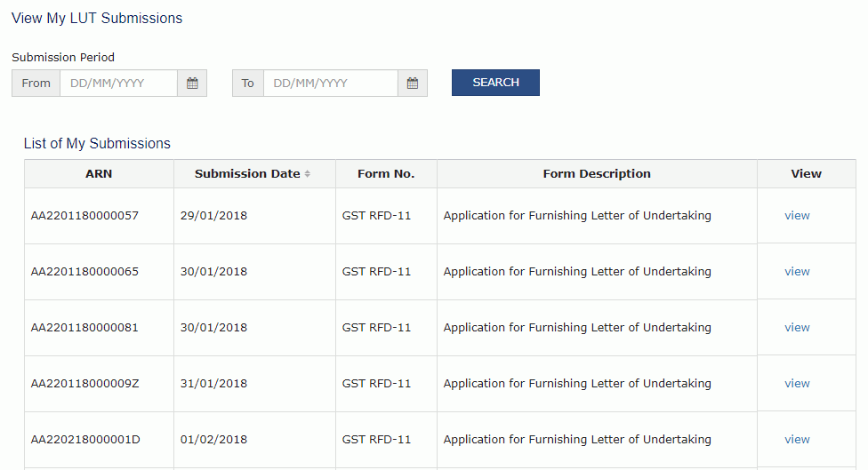Select ARN cell AA2201180000057
Image resolution: width=868 pixels, height=470 pixels.
click(x=84, y=216)
